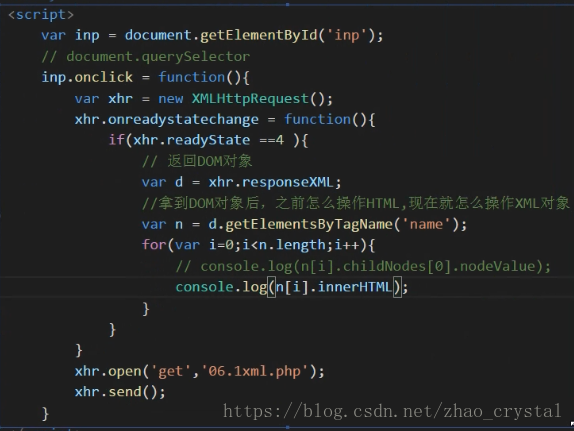This screenshot has height=431, width=574.
Task: Click the i++ increment expression
Action: (x=347, y=245)
